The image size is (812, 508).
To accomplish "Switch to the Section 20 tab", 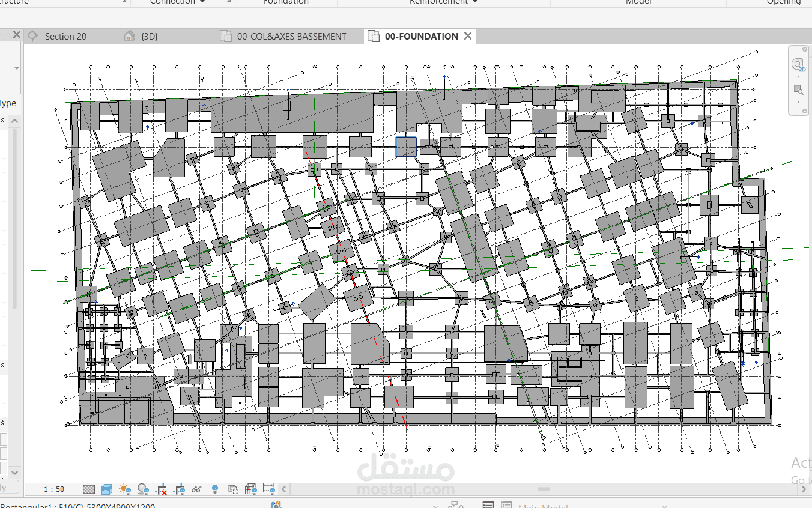I will point(65,36).
